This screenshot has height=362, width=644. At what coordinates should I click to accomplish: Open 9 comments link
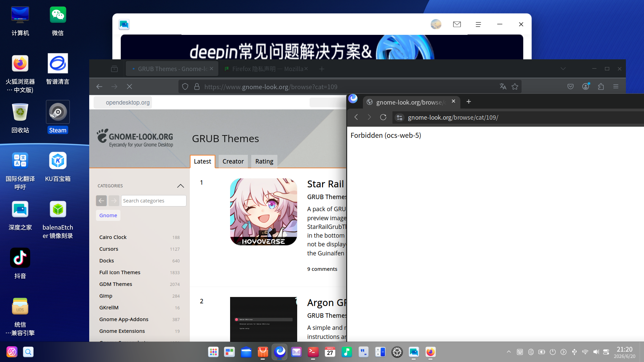coord(322,269)
